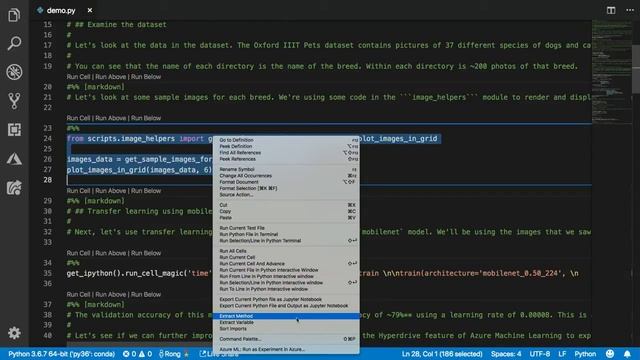Choose Azure ML: Run as Experiment in Azure
Image resolution: width=640 pixels, height=360 pixels.
point(286,349)
